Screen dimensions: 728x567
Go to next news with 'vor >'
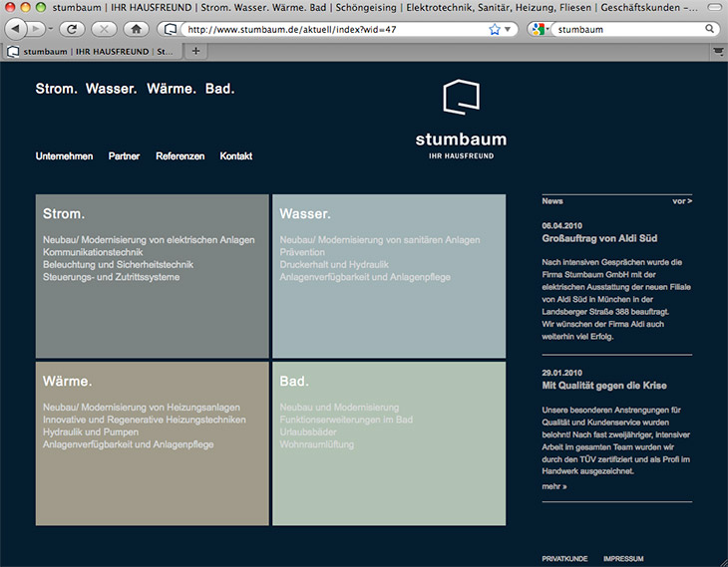[682, 201]
